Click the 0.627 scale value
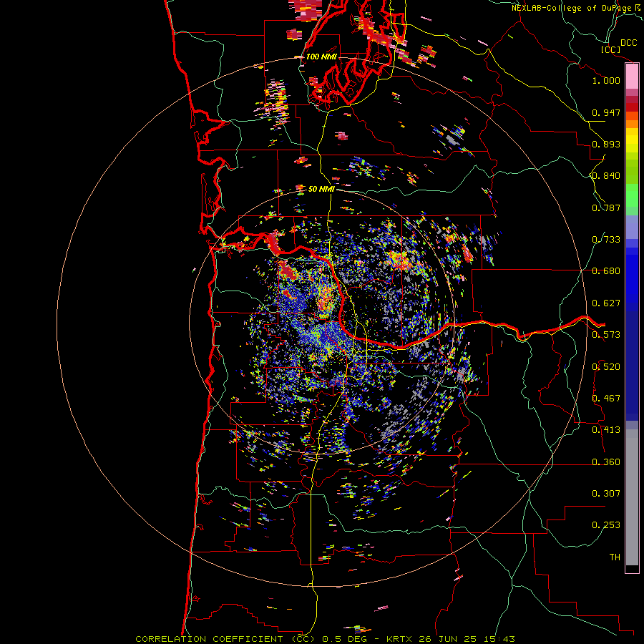The height and width of the screenshot is (644, 644). click(x=606, y=303)
